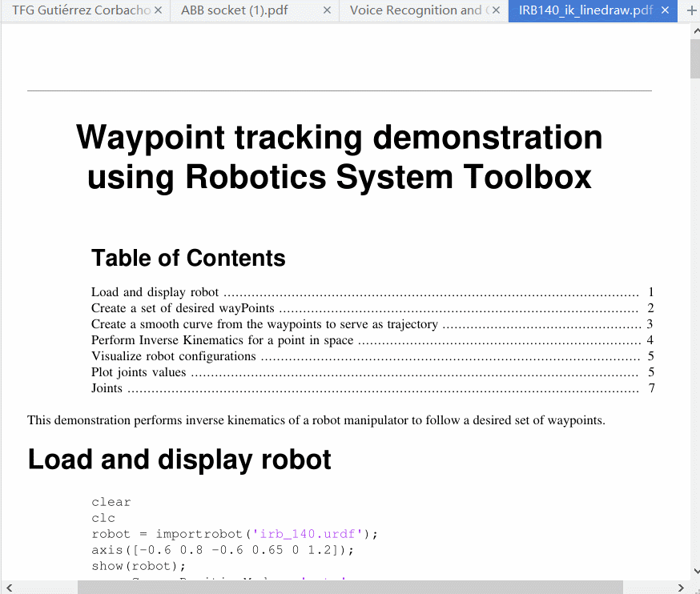Viewport: 700px width, 594px height.
Task: Click the 'Load and display robot' section heading
Action: (x=179, y=460)
